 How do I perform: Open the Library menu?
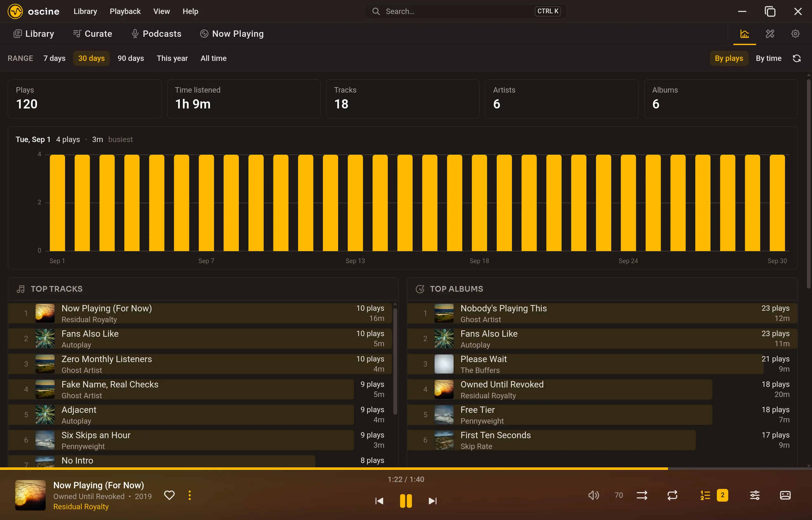coord(85,11)
